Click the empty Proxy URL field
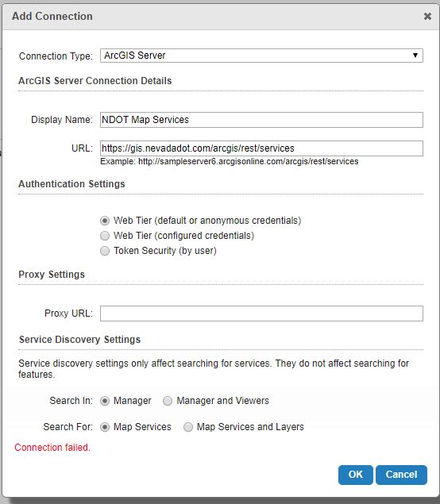 (x=261, y=314)
